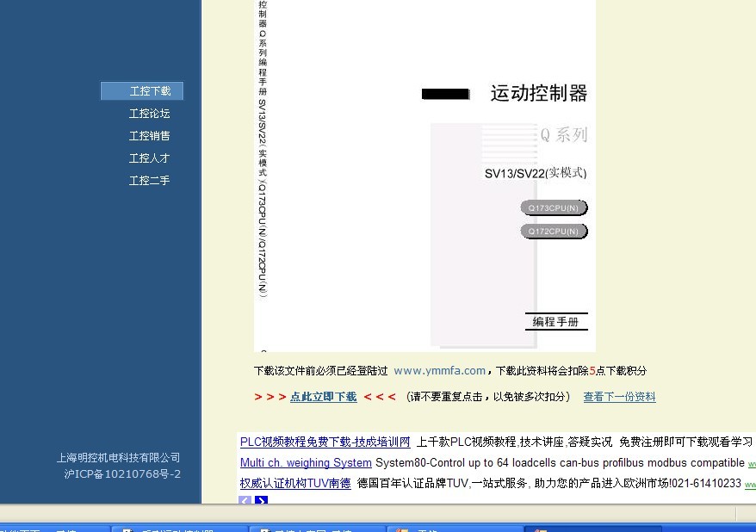Open the 查看下一份资料 link
The width and height of the screenshot is (756, 532).
(x=619, y=397)
